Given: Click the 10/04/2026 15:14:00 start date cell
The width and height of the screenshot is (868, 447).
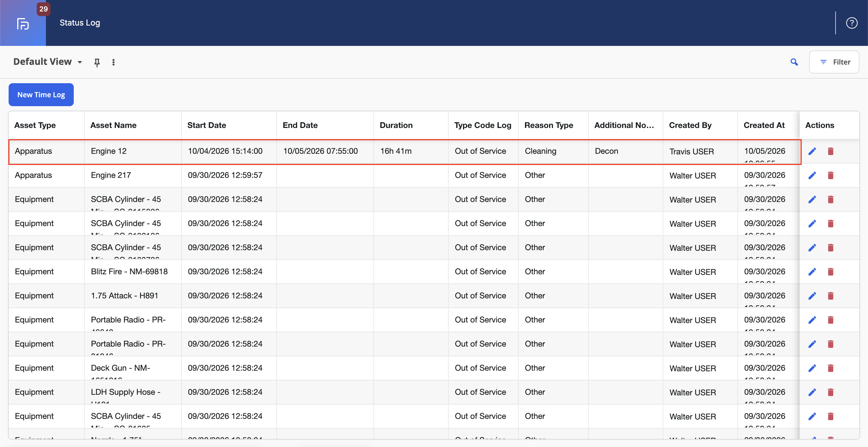Looking at the screenshot, I should click(229, 151).
